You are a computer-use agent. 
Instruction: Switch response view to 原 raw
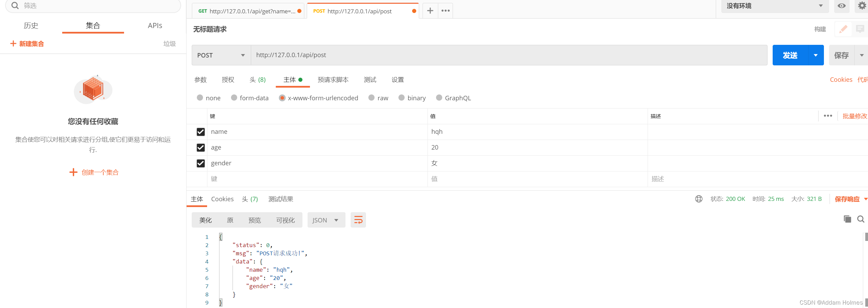pos(230,220)
